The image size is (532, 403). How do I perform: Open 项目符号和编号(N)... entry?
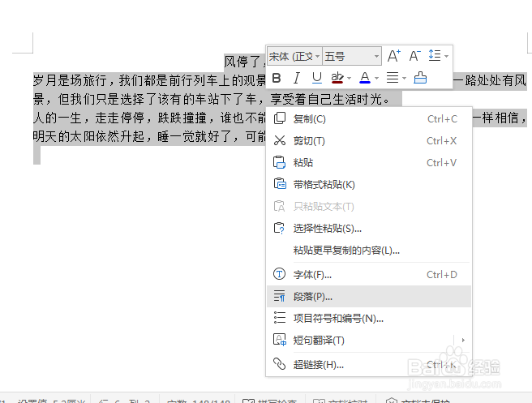(x=369, y=318)
